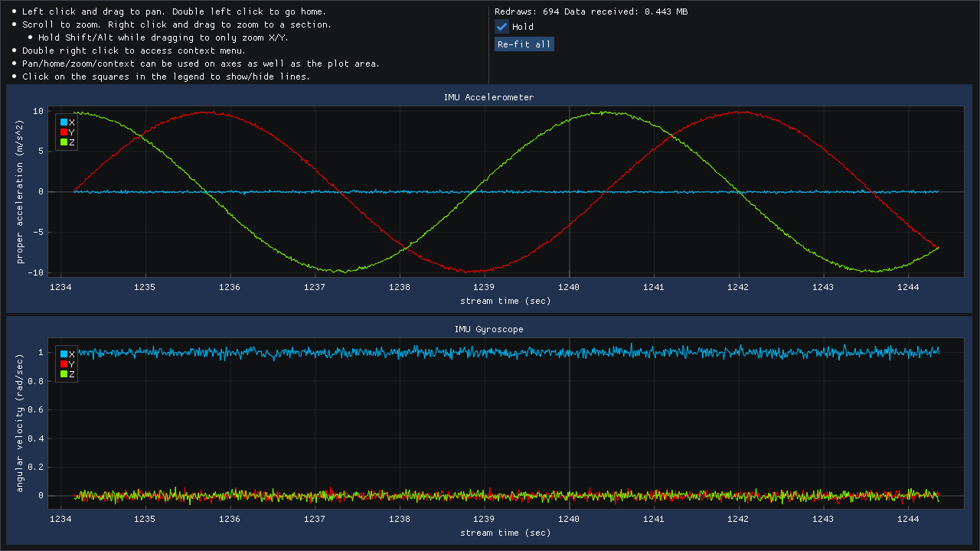Click the 0.6 tick on Gyroscope Y axis
This screenshot has width=980, height=551.
(37, 410)
